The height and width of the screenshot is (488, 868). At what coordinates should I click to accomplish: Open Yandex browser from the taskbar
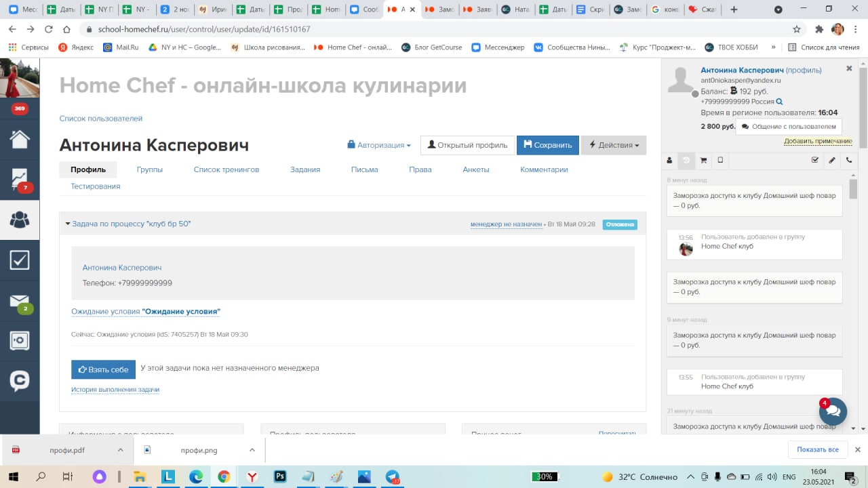252,476
